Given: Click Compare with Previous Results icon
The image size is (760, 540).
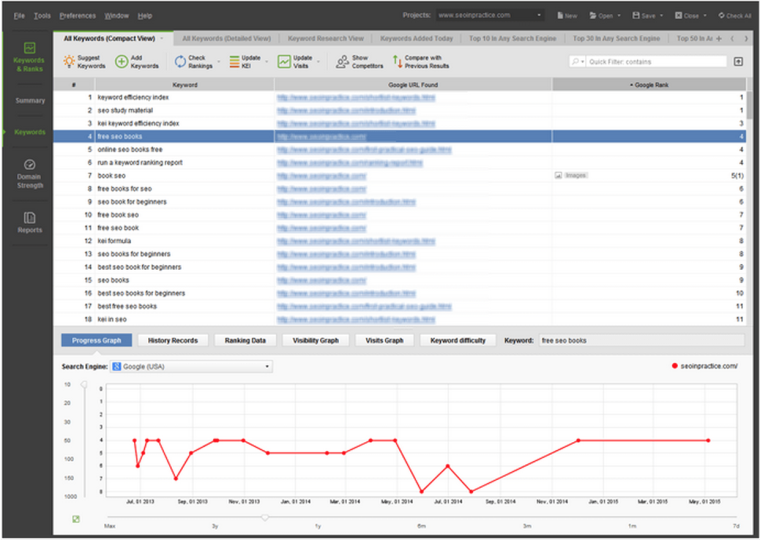Looking at the screenshot, I should (x=395, y=62).
